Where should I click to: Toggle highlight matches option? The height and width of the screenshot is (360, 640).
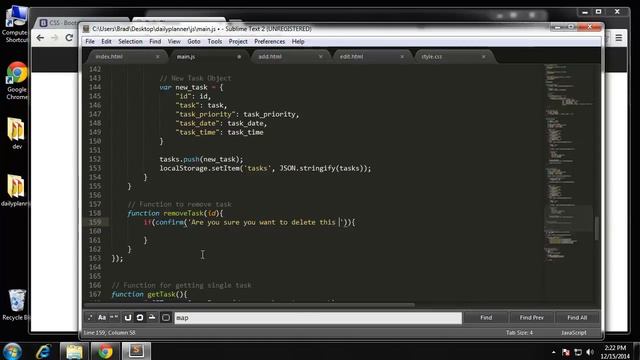166,317
